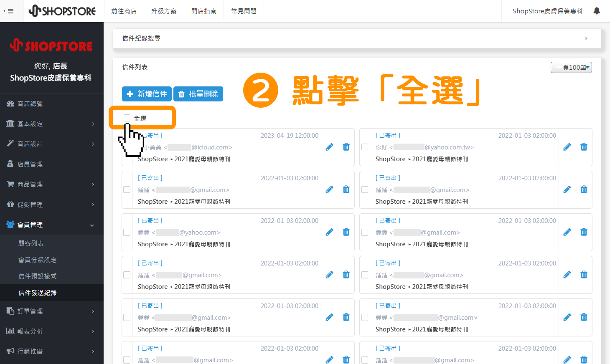This screenshot has height=364, width=610.
Task: Delete the @icloud.com mail record
Action: (x=346, y=147)
